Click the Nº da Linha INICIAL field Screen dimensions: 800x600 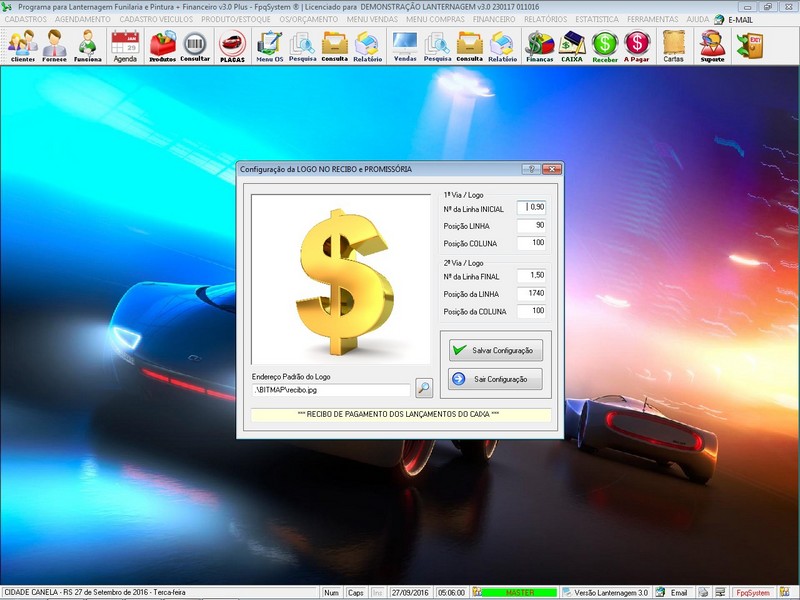tap(531, 207)
